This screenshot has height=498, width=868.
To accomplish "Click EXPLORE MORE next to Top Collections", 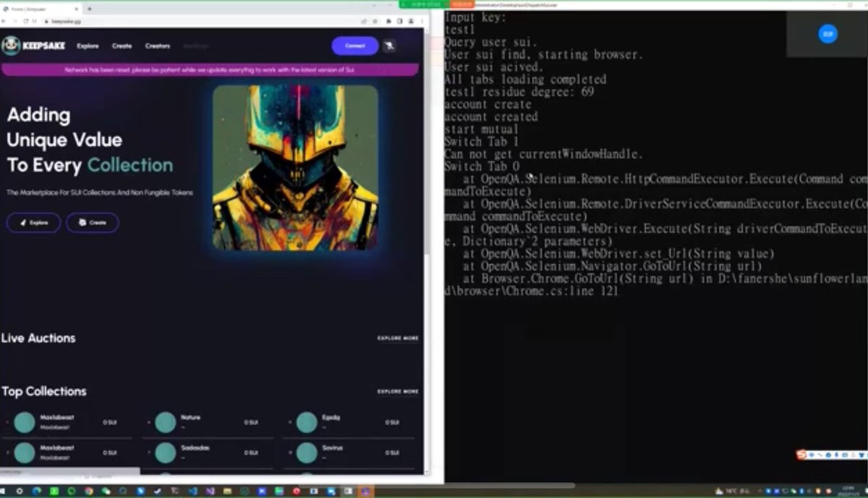I will coord(398,392).
